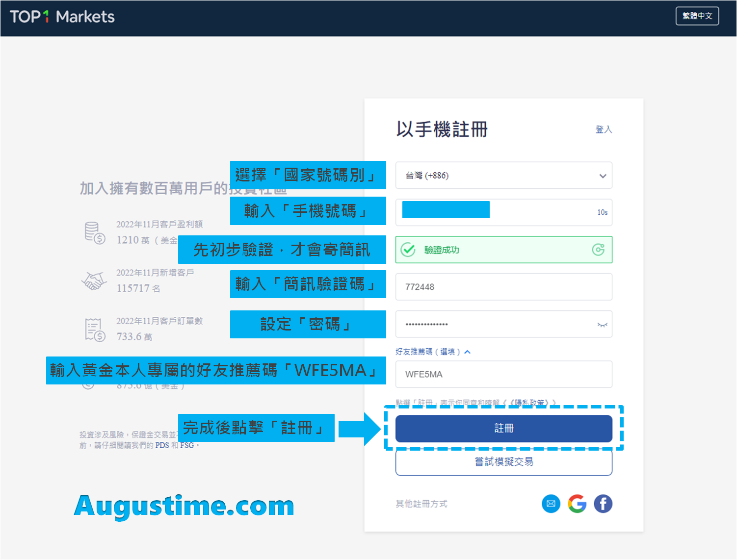Click the 嘗試模擬交易 demo trading button
This screenshot has height=560, width=737.
pyautogui.click(x=504, y=462)
